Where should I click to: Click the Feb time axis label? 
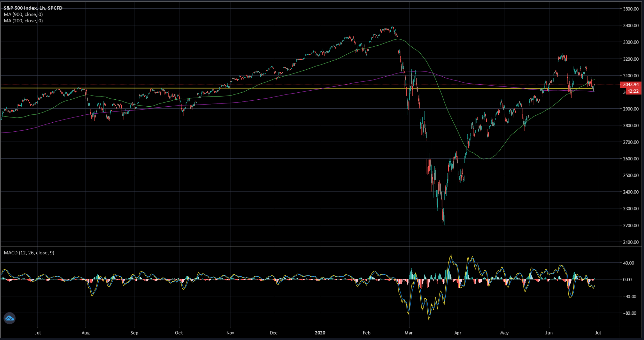point(367,333)
